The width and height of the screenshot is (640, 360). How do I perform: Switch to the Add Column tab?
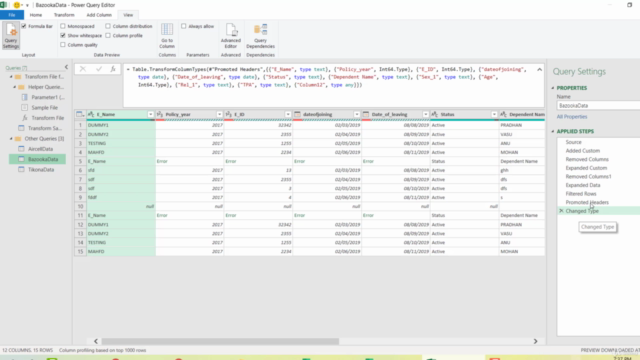tap(99, 15)
